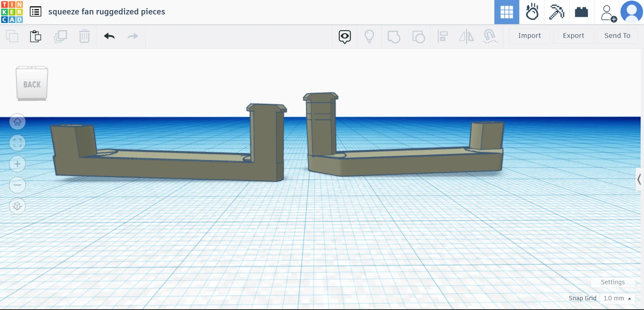Invite people with add-user icon
This screenshot has height=310, width=644.
tap(609, 13)
